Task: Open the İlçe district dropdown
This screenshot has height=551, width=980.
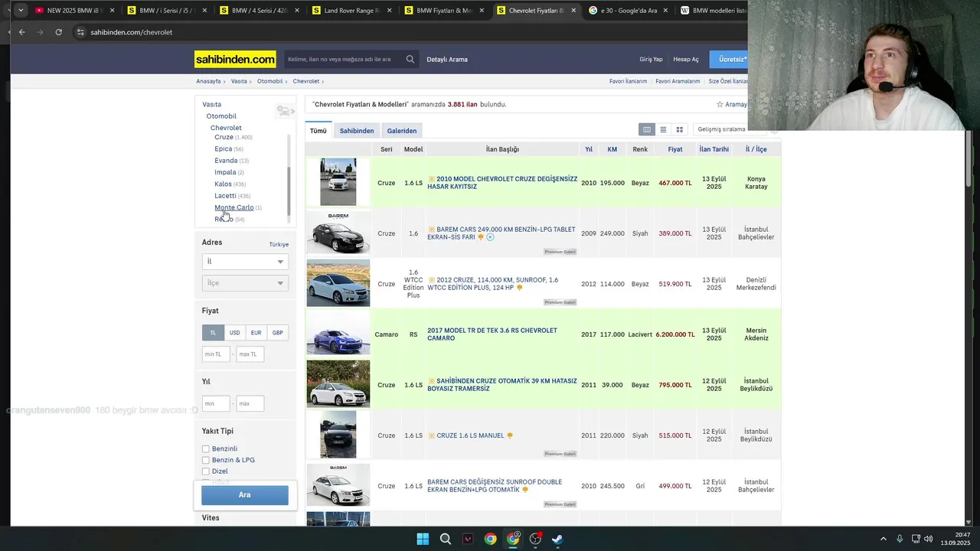Action: coord(245,283)
